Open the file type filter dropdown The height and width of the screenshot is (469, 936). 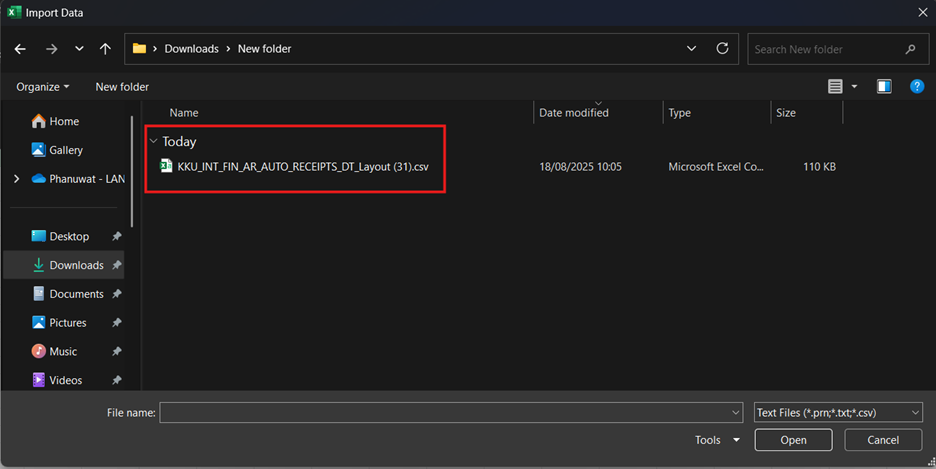point(838,412)
